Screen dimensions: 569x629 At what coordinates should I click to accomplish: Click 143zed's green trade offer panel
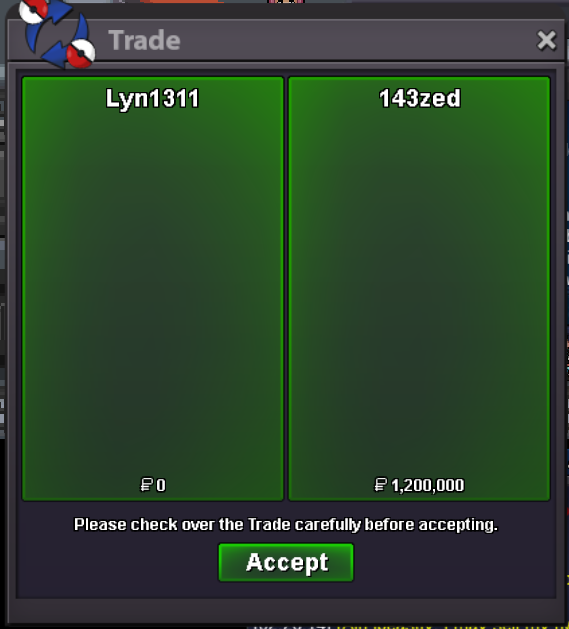tap(419, 288)
